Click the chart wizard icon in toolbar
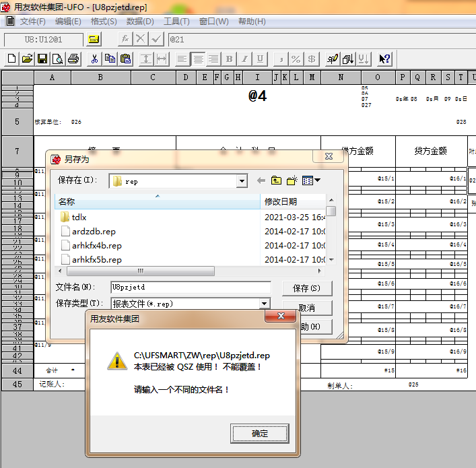The height and width of the screenshot is (468, 476). [333, 59]
